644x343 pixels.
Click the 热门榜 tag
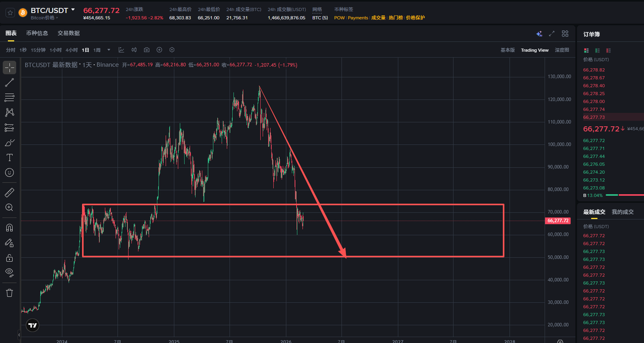click(396, 18)
